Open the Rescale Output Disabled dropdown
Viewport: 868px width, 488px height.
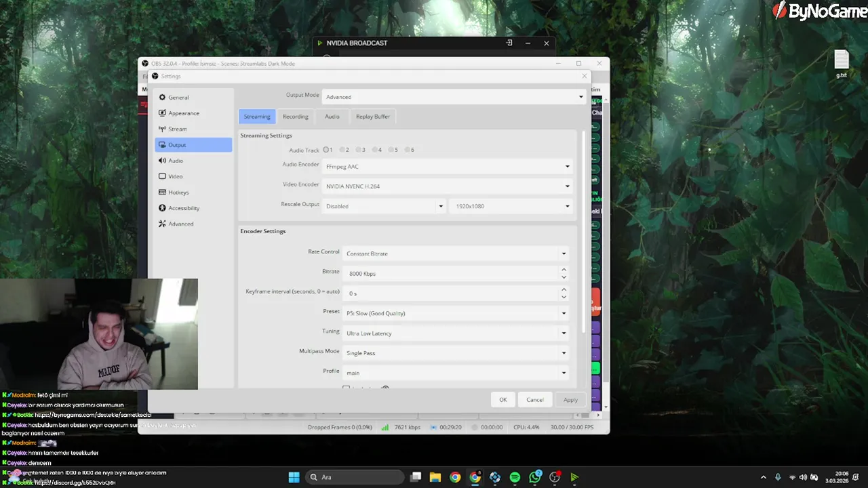point(384,206)
